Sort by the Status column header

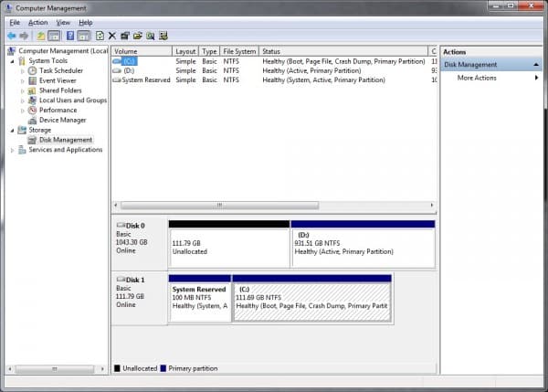click(343, 51)
